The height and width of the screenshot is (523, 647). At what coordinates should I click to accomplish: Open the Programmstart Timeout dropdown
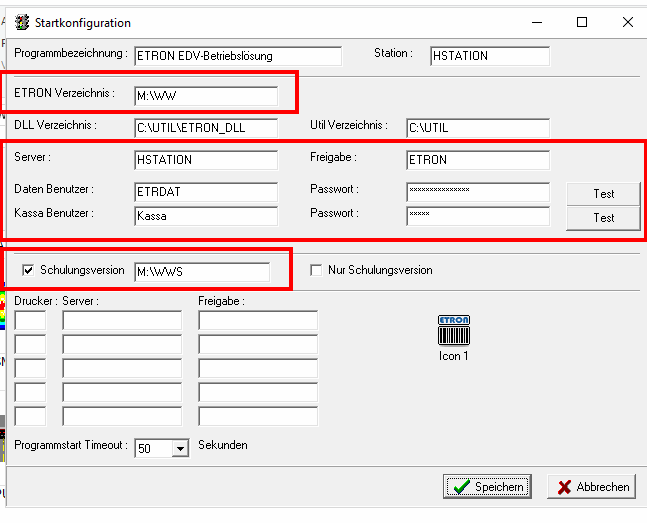(x=180, y=449)
